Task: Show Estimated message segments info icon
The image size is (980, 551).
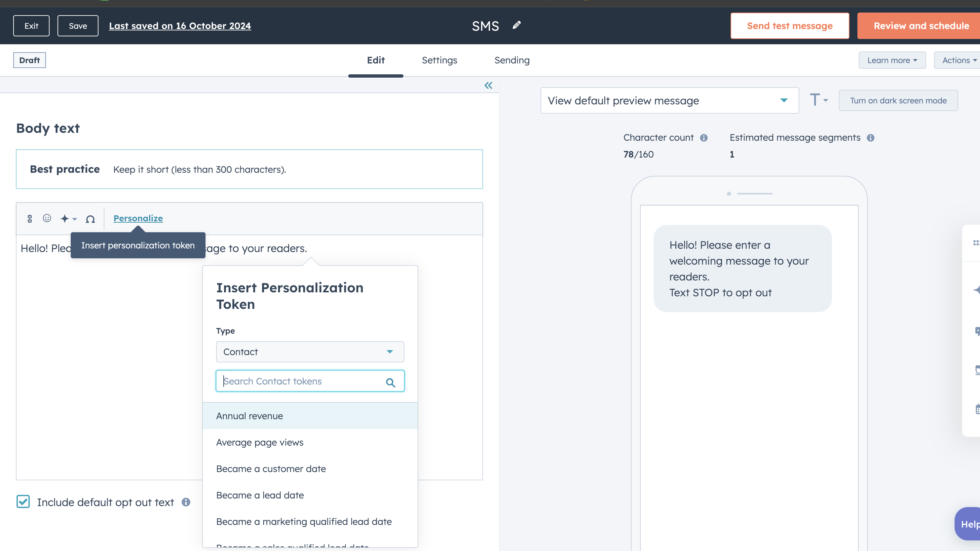Action: [870, 138]
